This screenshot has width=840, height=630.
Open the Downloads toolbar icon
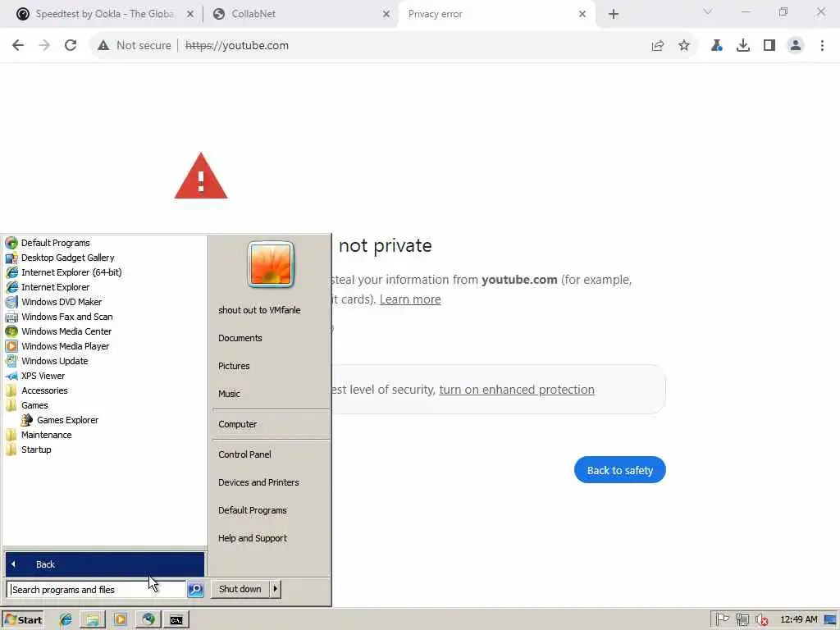[743, 46]
